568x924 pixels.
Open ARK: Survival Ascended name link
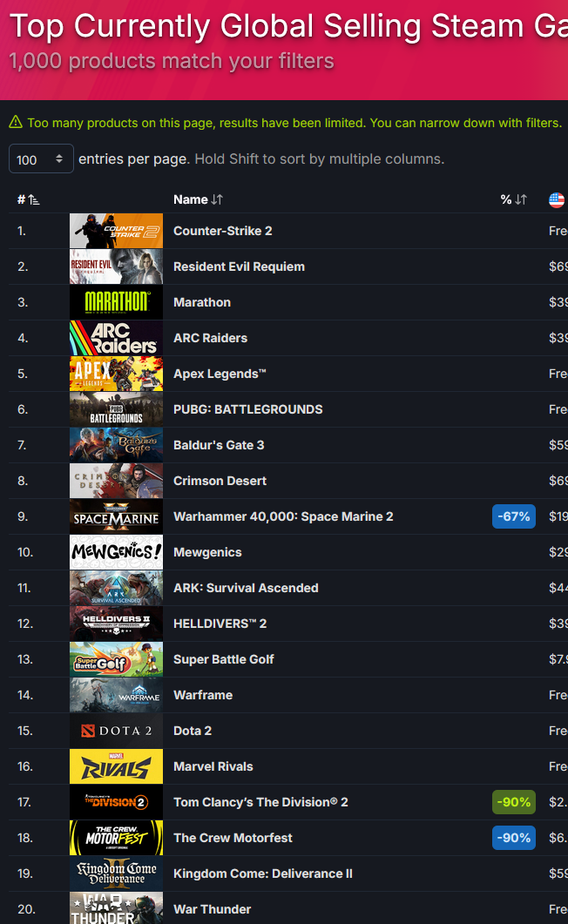coord(246,588)
